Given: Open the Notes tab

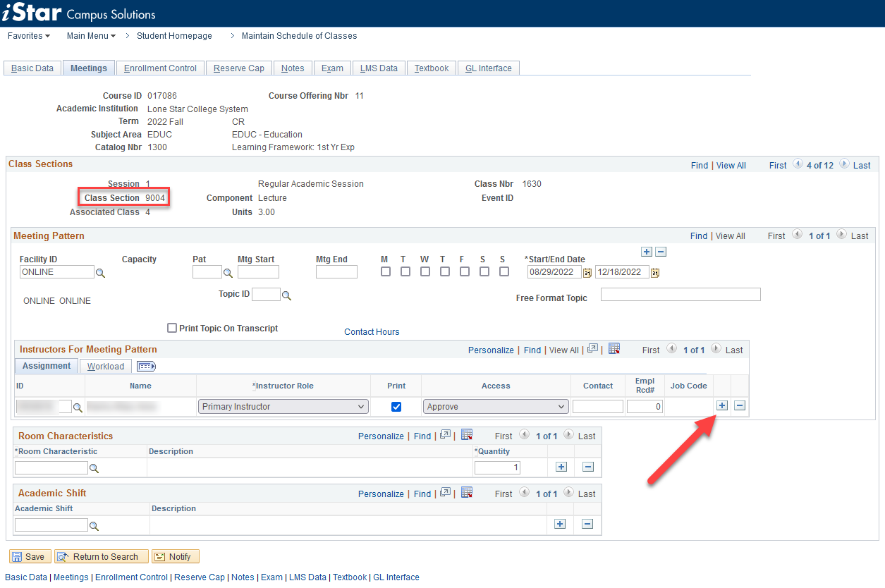Looking at the screenshot, I should pyautogui.click(x=293, y=68).
